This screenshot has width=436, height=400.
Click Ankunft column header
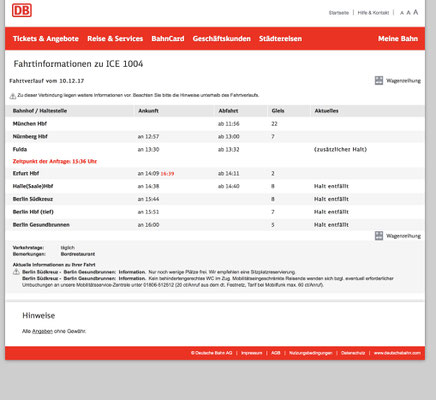coord(148,111)
